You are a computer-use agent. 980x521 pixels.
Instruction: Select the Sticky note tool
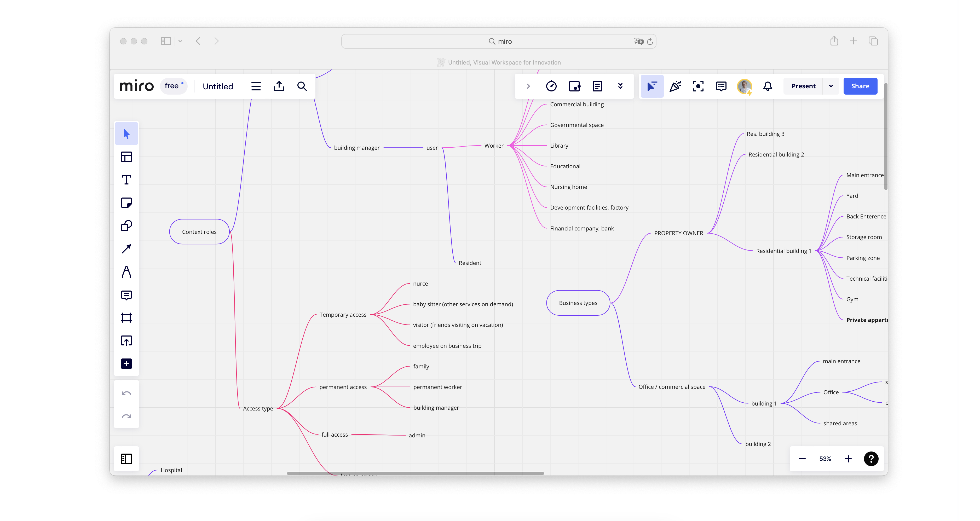click(x=126, y=203)
